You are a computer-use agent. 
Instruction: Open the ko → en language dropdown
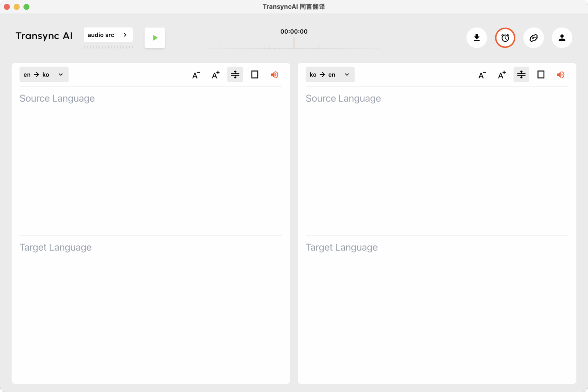click(330, 75)
